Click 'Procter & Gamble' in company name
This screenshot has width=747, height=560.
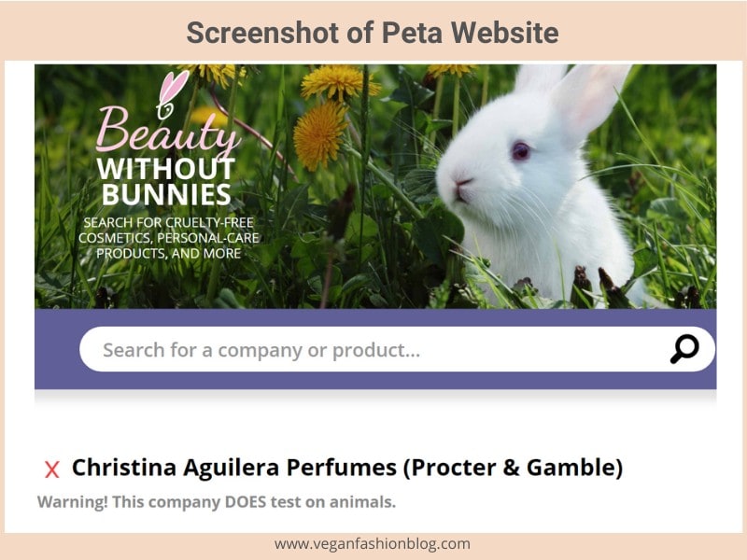tap(513, 468)
